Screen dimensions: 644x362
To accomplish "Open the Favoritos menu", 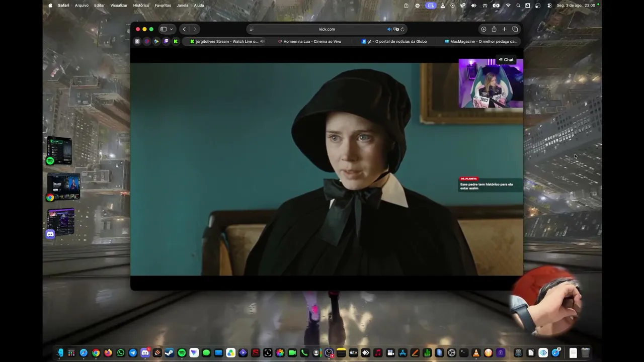I will tap(163, 6).
